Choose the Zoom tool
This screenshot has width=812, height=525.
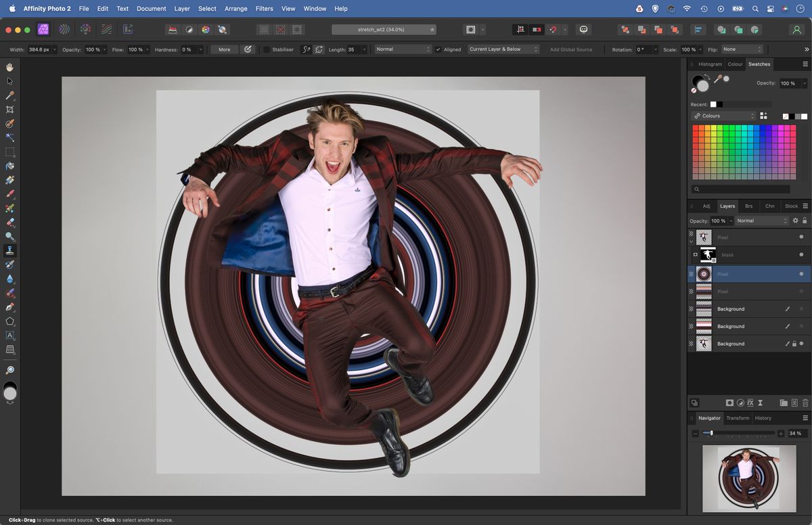9,370
